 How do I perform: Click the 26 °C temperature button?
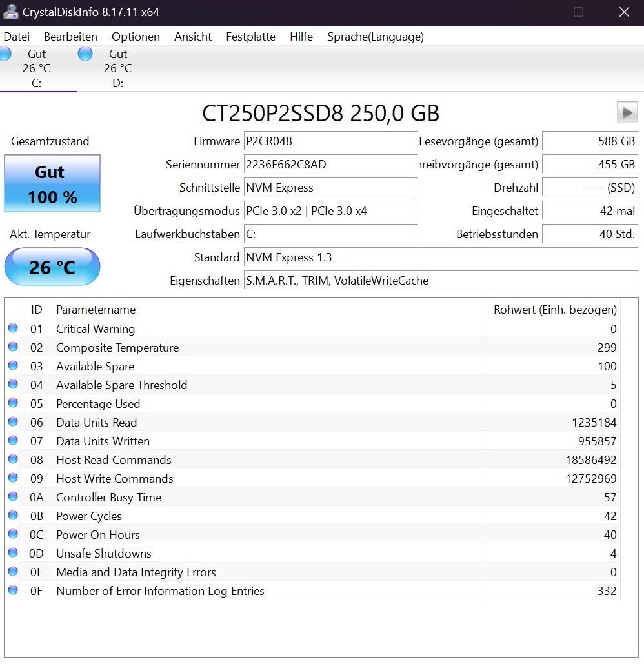[52, 267]
